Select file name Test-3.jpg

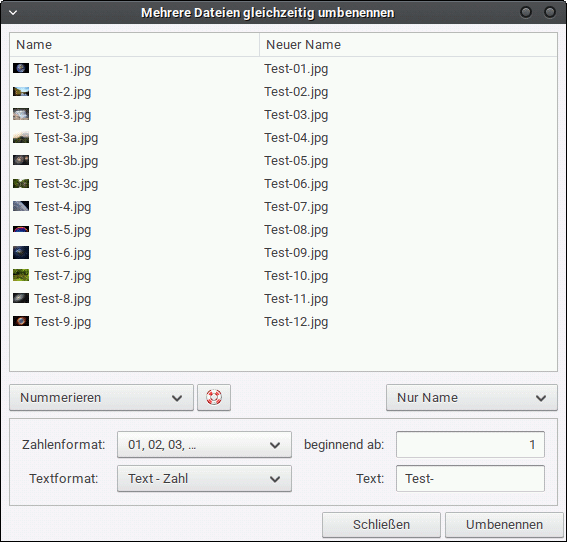click(63, 115)
